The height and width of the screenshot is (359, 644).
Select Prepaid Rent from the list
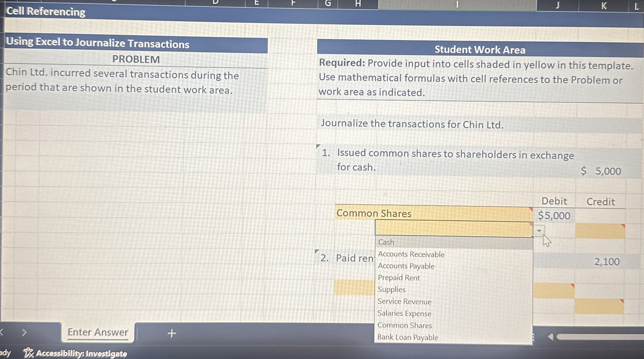[x=399, y=278]
